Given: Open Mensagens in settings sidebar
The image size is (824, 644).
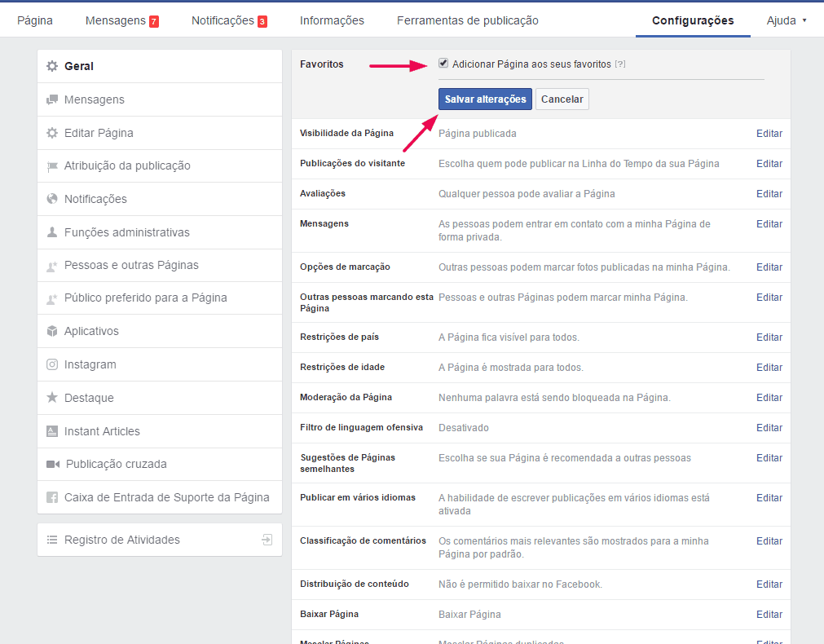Looking at the screenshot, I should 160,99.
